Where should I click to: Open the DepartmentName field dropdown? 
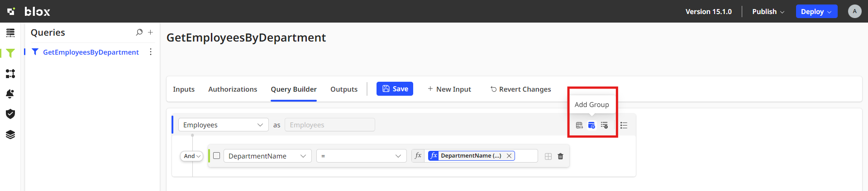point(267,156)
